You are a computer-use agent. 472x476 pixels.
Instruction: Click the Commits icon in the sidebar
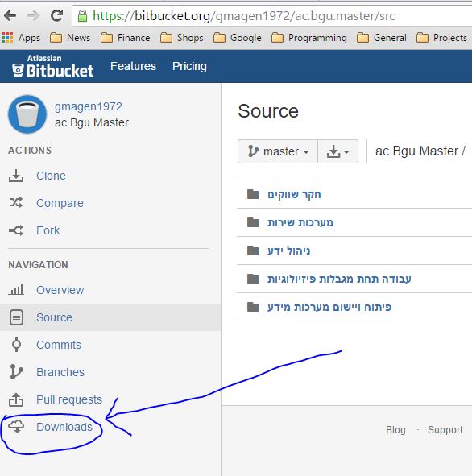pos(16,344)
